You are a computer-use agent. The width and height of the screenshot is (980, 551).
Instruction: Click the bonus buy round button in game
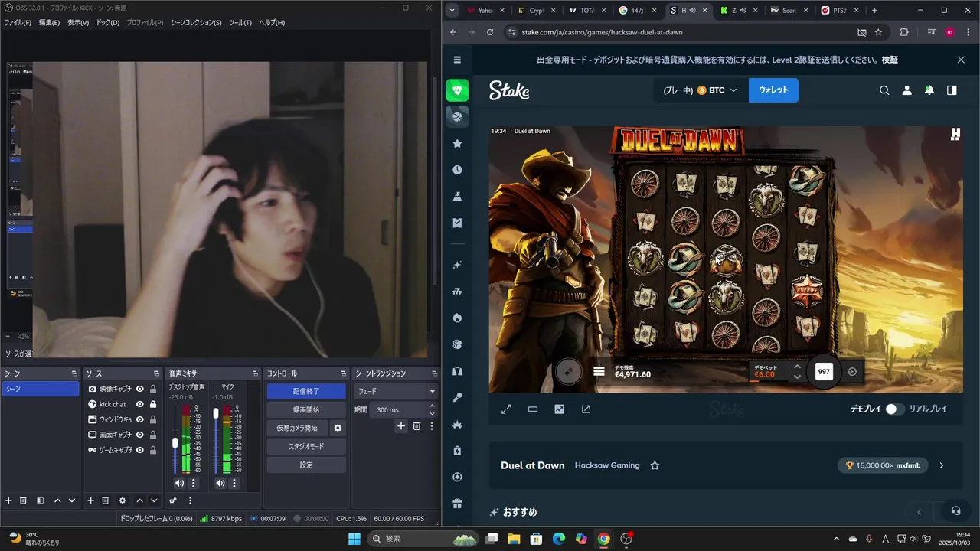pos(568,371)
